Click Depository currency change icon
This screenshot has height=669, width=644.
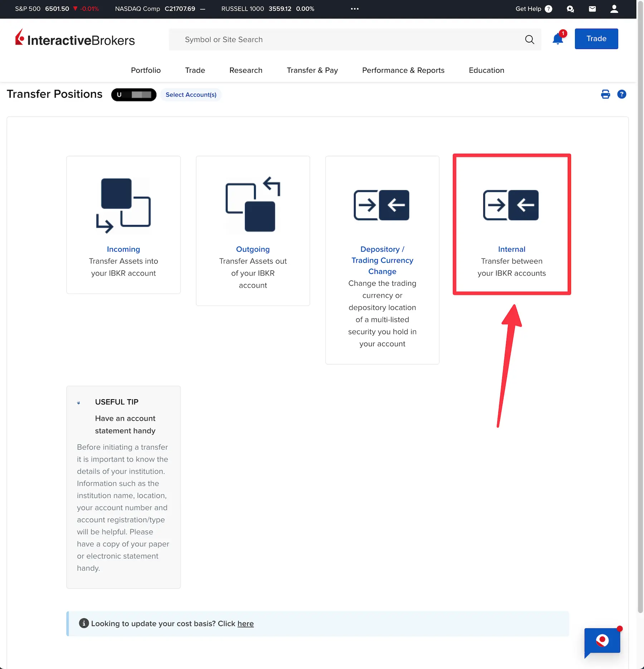(382, 205)
